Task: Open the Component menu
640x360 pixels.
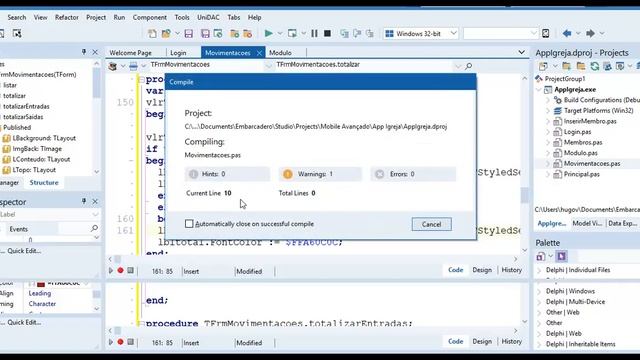Action: coord(150,18)
